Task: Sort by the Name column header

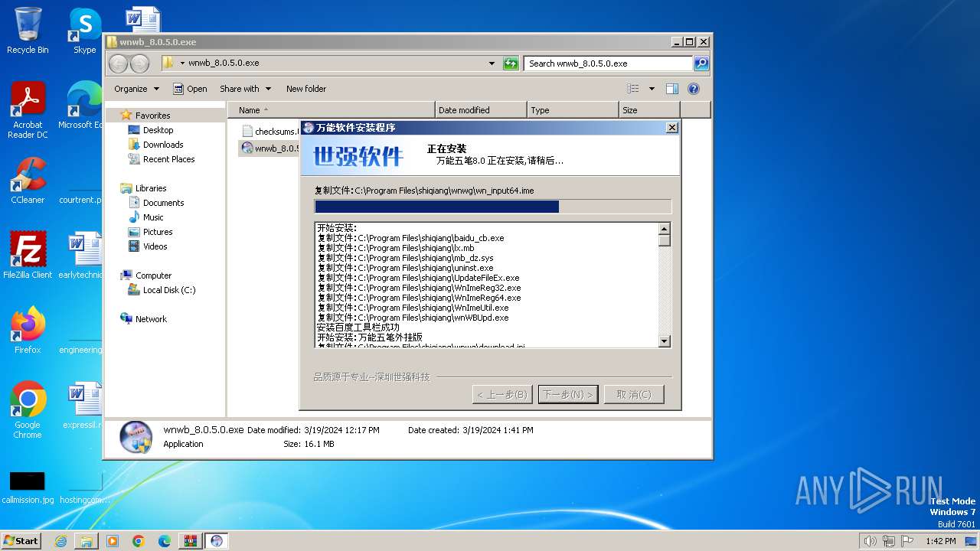Action: click(x=332, y=110)
